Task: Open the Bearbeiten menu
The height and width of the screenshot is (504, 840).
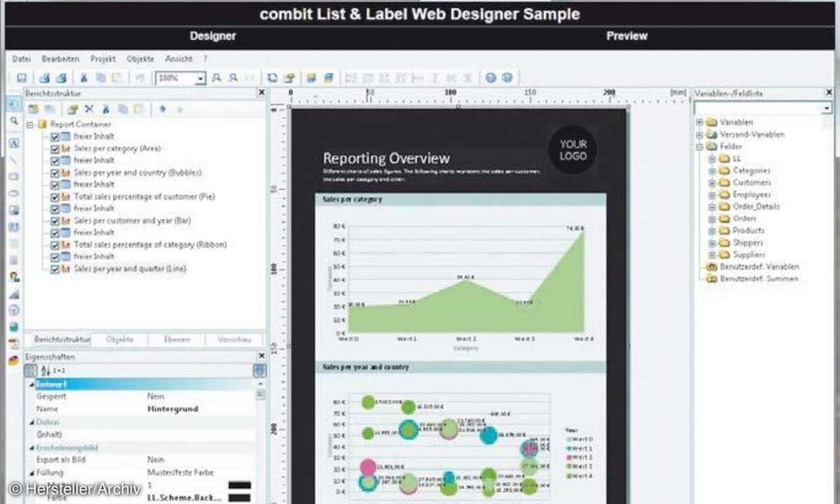Action: 60,59
